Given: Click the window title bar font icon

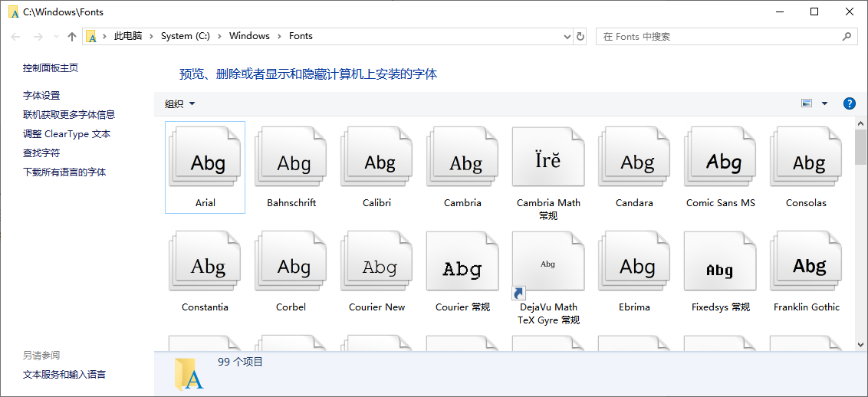Looking at the screenshot, I should point(14,12).
